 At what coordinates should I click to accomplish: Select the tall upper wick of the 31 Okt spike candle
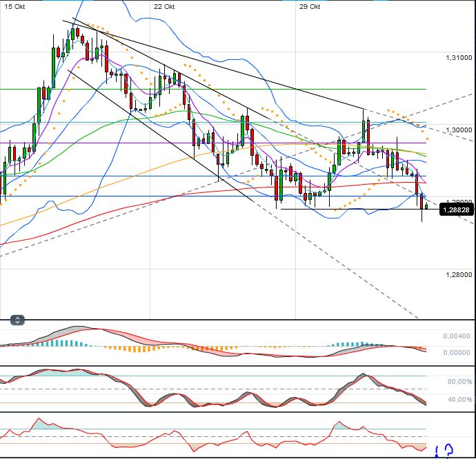click(x=364, y=115)
